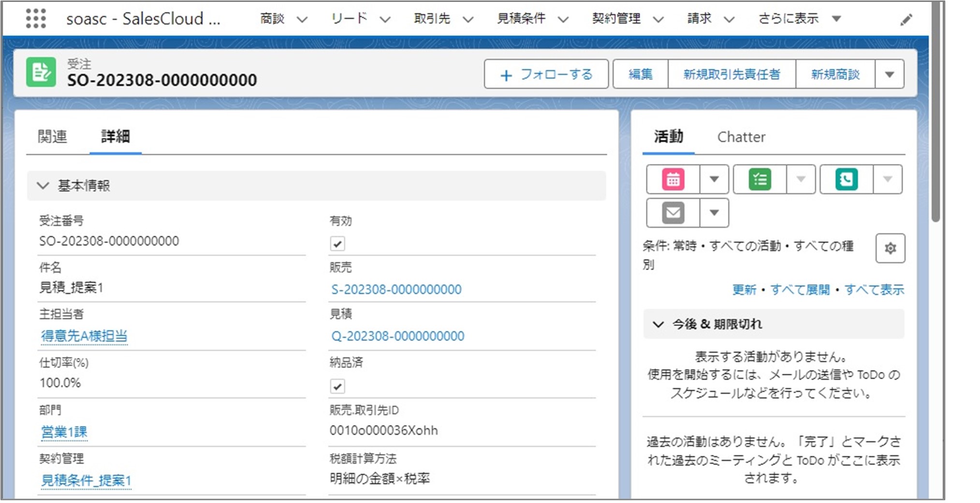Screen dimensions: 980x503
Task: Click the 更新 link in activity panel
Action: tap(744, 290)
